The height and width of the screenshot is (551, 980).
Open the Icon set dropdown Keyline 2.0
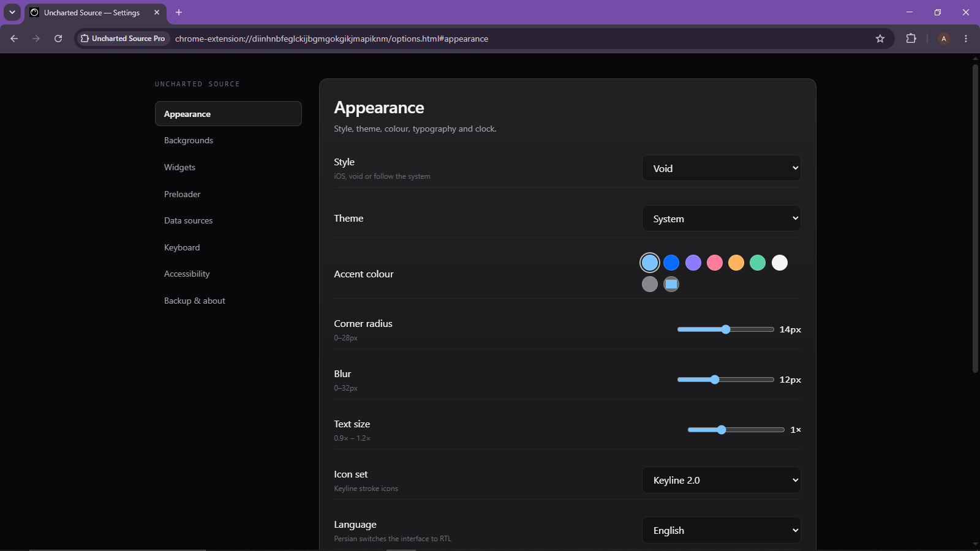click(722, 480)
